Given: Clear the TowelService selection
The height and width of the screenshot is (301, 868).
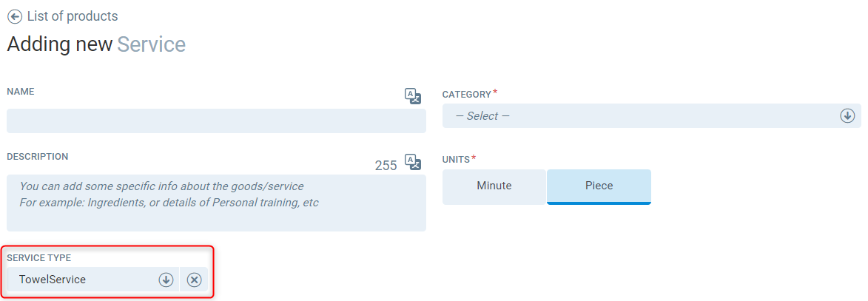Looking at the screenshot, I should (194, 280).
